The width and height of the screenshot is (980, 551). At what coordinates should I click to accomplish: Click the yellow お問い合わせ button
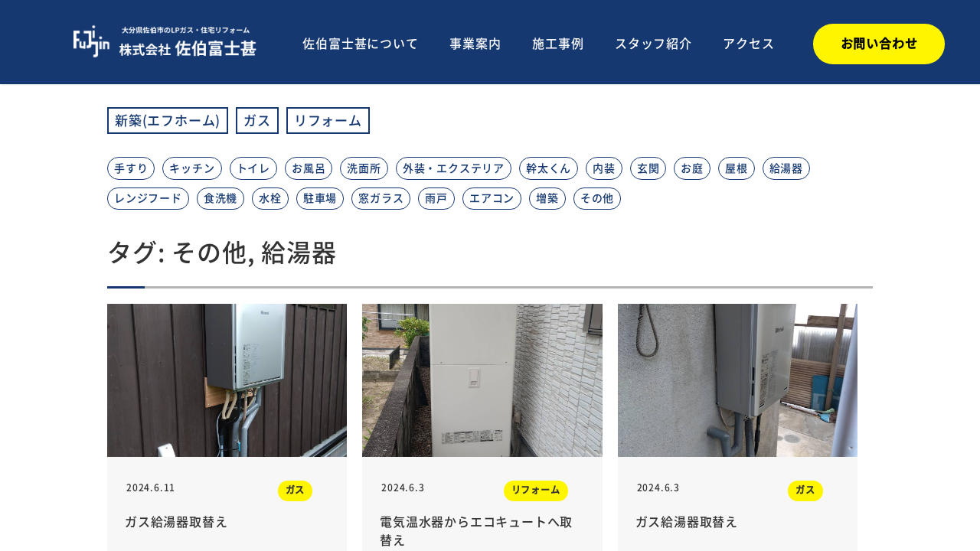click(879, 44)
